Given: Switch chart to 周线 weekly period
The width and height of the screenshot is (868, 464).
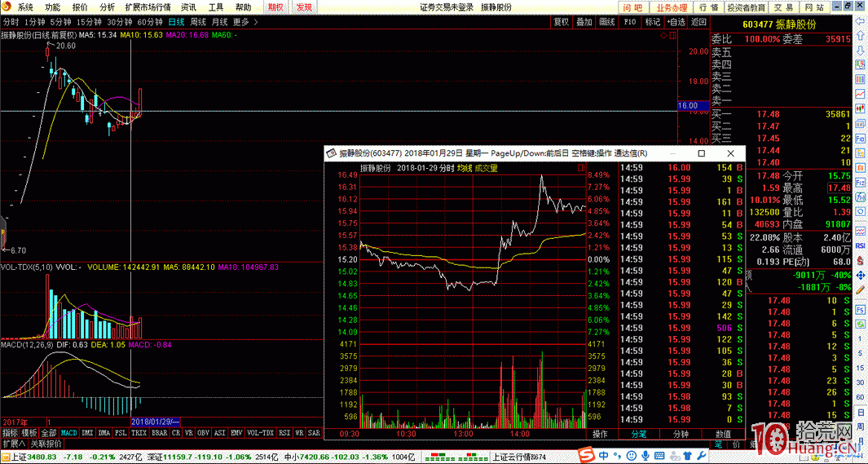Looking at the screenshot, I should (x=198, y=22).
